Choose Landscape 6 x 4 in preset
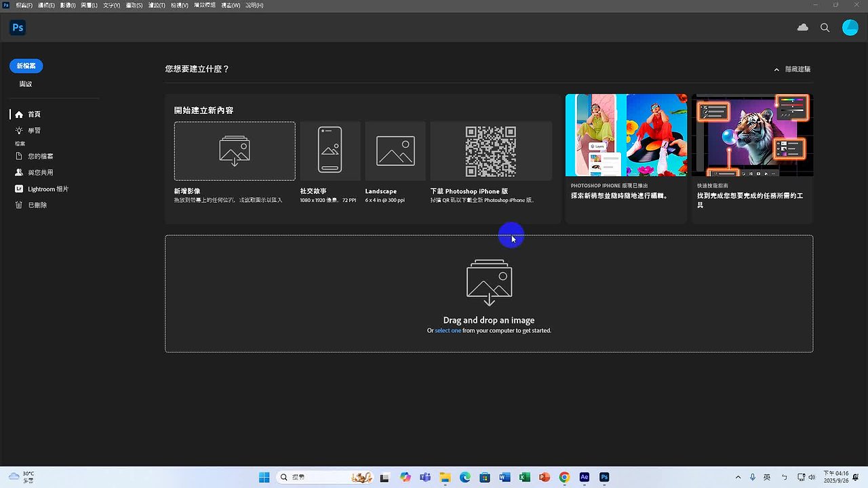 point(395,150)
